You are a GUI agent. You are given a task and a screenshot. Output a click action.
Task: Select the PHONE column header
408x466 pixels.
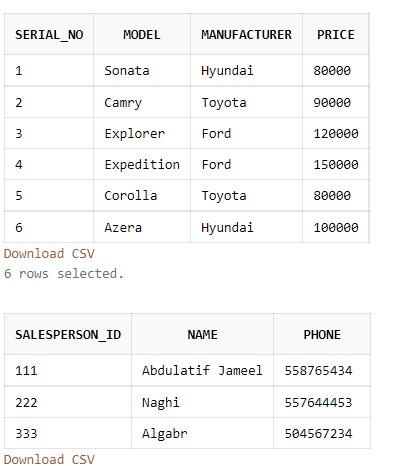coord(322,335)
